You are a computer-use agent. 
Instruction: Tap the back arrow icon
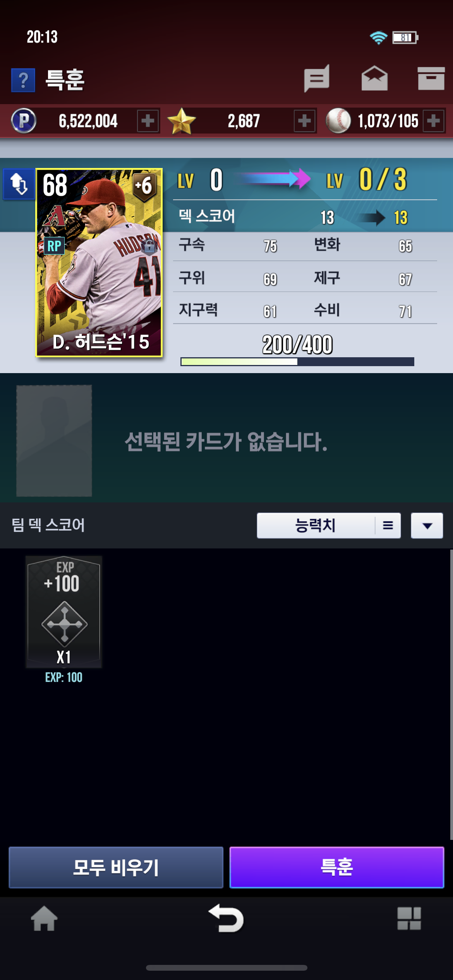click(226, 918)
